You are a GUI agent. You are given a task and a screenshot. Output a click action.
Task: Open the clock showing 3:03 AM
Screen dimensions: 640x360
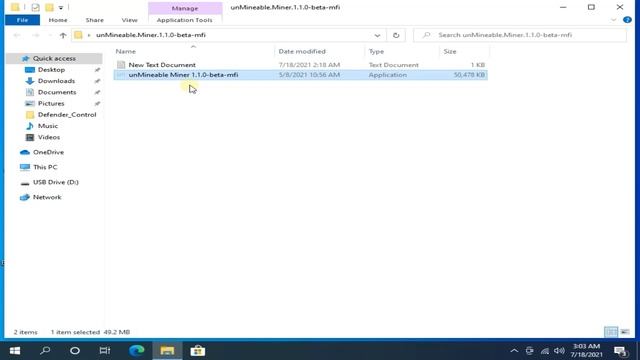click(586, 351)
